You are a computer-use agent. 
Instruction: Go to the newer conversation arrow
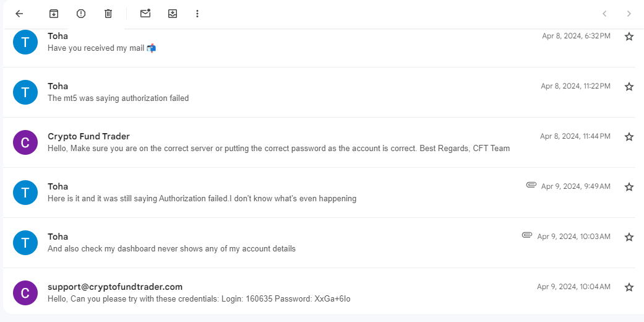(604, 14)
